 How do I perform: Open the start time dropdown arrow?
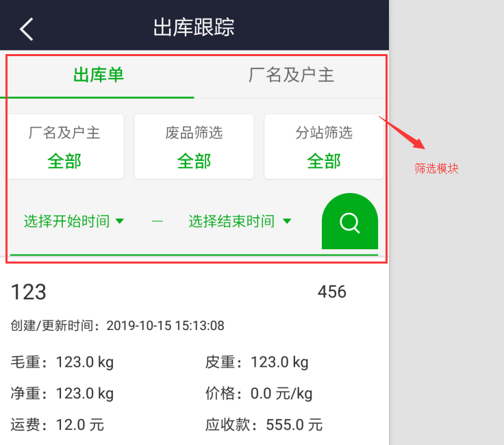pyautogui.click(x=120, y=221)
